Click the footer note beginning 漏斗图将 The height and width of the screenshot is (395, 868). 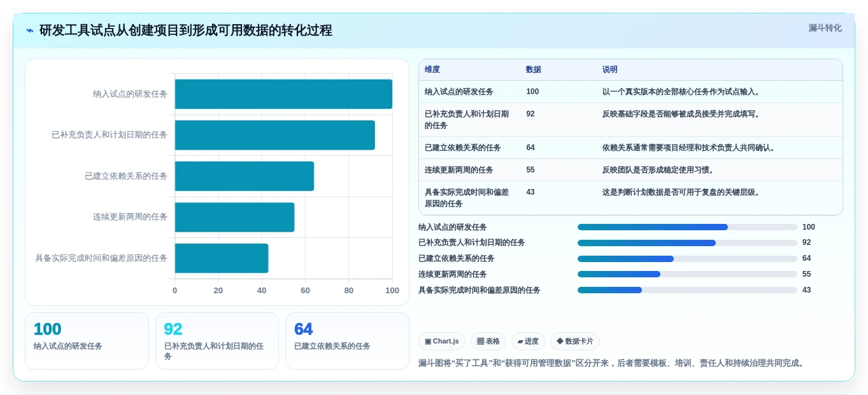[x=613, y=363]
